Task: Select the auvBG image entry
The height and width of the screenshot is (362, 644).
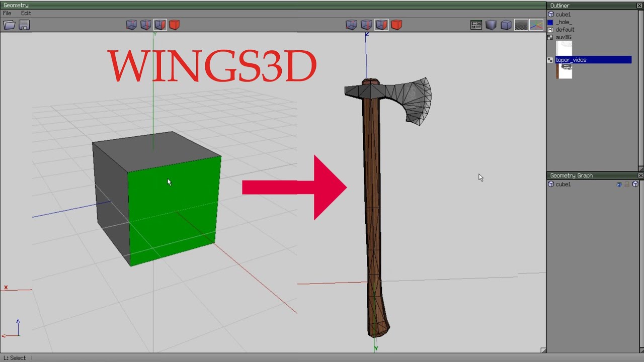Action: (563, 37)
